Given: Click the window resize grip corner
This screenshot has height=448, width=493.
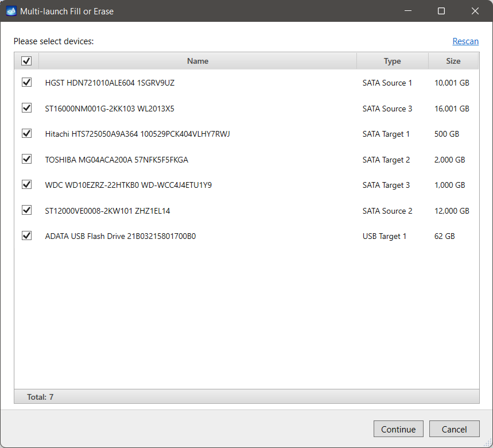Looking at the screenshot, I should pos(488,443).
